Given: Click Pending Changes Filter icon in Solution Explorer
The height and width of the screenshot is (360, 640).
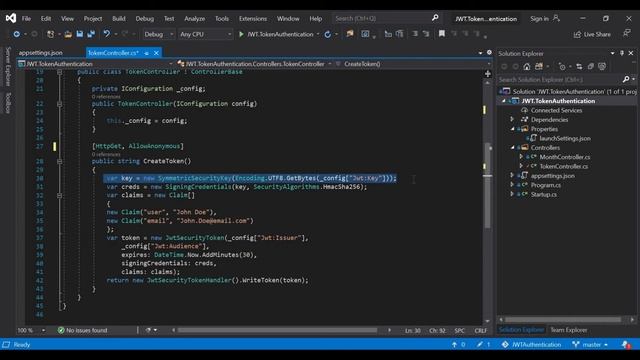Looking at the screenshot, I should point(562,66).
